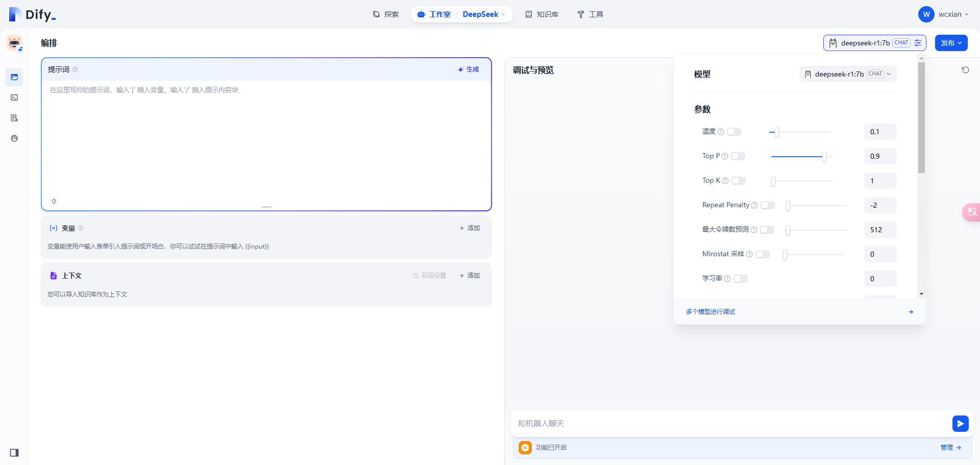Open the model dropdown in the 模型 panel
The image size is (980, 465).
848,74
